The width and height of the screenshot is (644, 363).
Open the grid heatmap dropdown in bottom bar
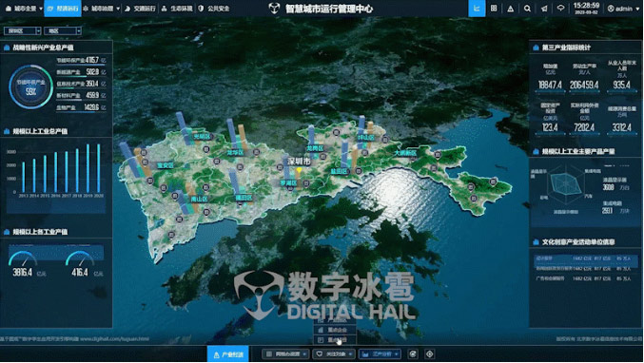pos(286,354)
